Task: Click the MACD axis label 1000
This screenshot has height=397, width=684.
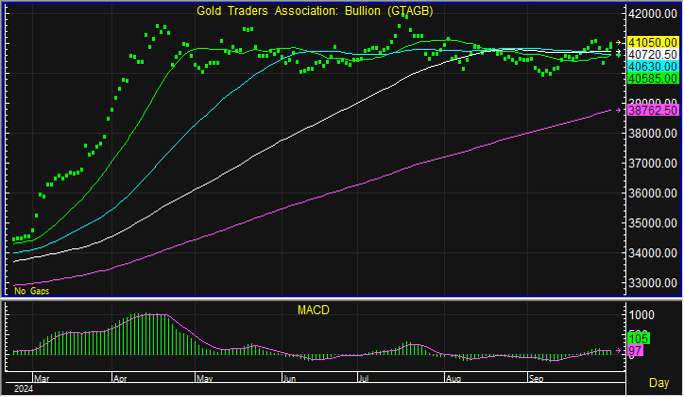Action: coord(641,315)
